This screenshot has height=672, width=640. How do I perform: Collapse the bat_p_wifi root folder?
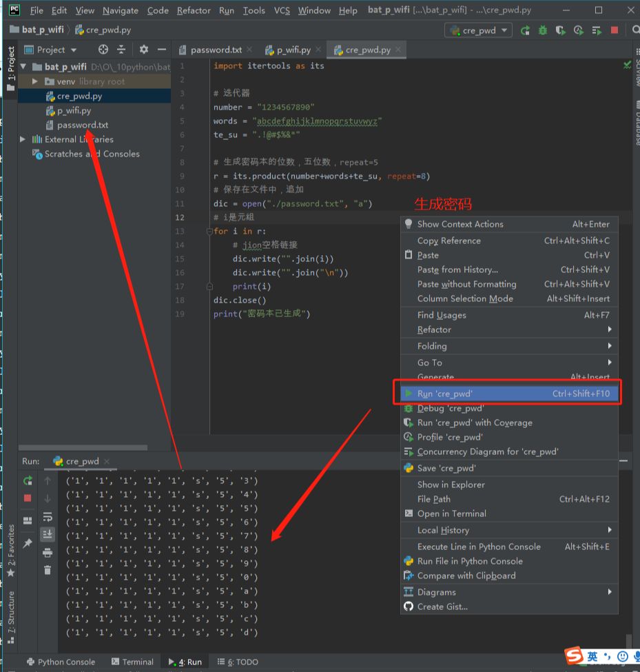(x=23, y=66)
